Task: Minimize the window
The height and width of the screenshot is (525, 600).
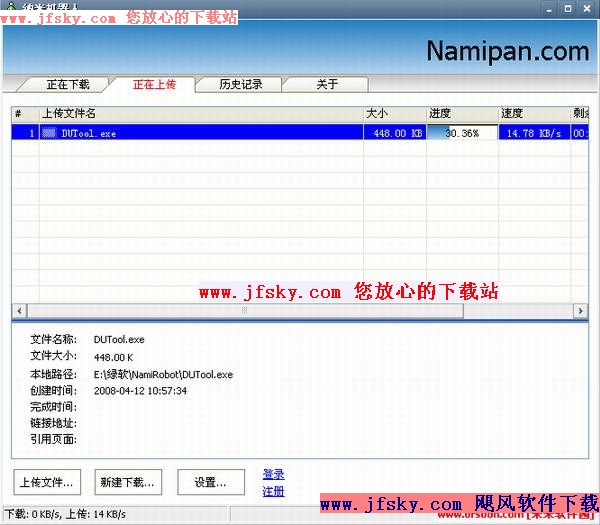Action: pyautogui.click(x=549, y=8)
